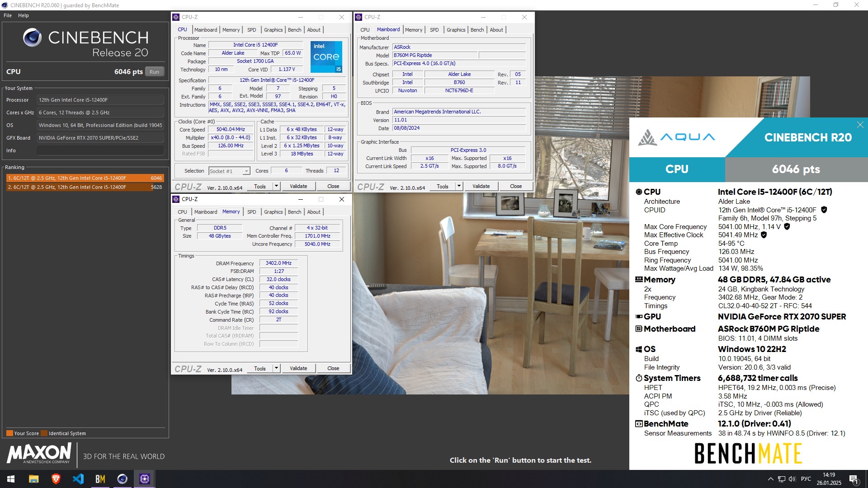
Task: Click the Motherboard Model B760M PG Riptide field
Action: (434, 55)
